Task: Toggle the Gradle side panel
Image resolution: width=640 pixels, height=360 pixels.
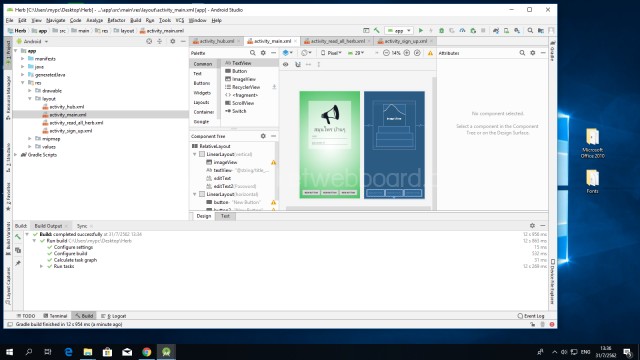Action: (x=553, y=51)
